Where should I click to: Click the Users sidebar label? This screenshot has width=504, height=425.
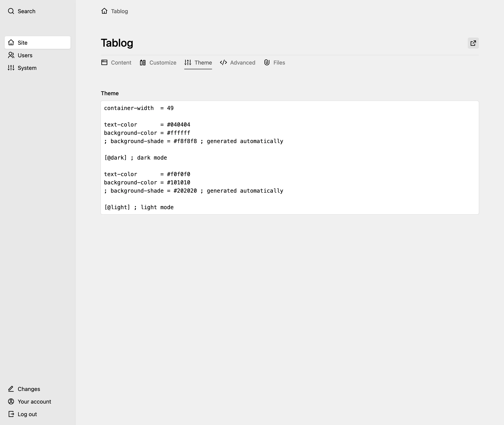[25, 55]
